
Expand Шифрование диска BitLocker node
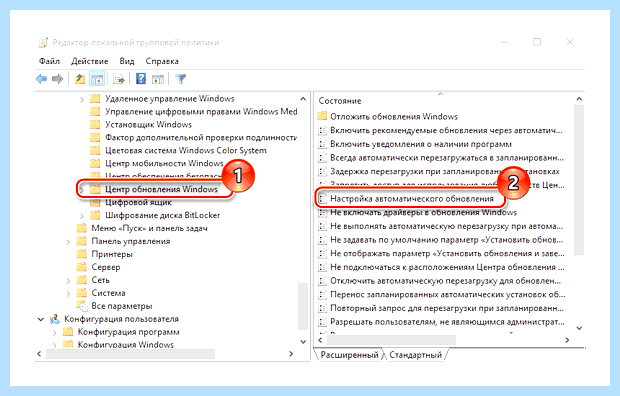pos(82,216)
